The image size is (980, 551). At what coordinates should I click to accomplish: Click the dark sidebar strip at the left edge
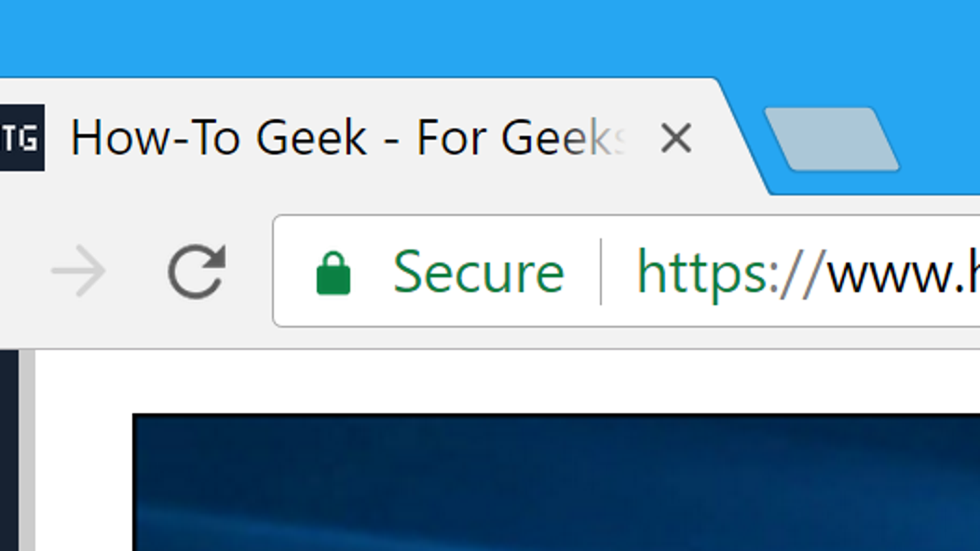[9, 447]
